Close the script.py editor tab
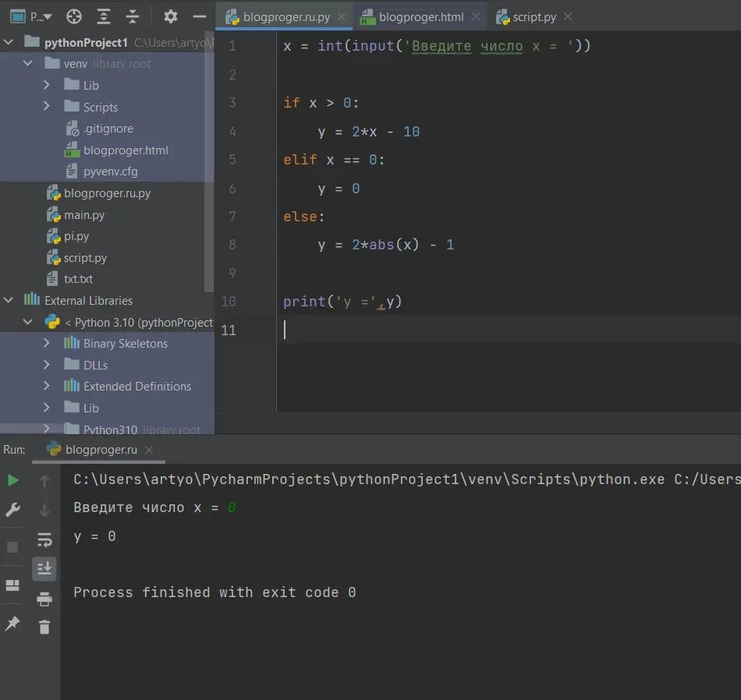 (568, 17)
